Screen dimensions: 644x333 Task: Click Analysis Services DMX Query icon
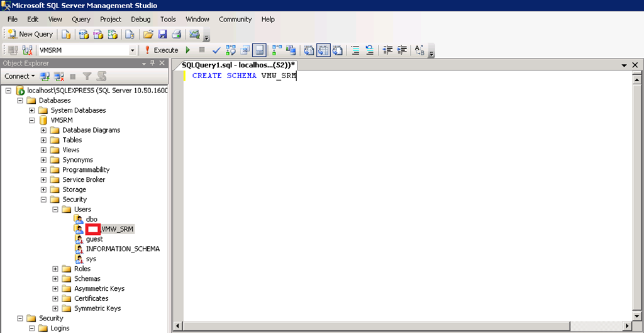pyautogui.click(x=97, y=34)
